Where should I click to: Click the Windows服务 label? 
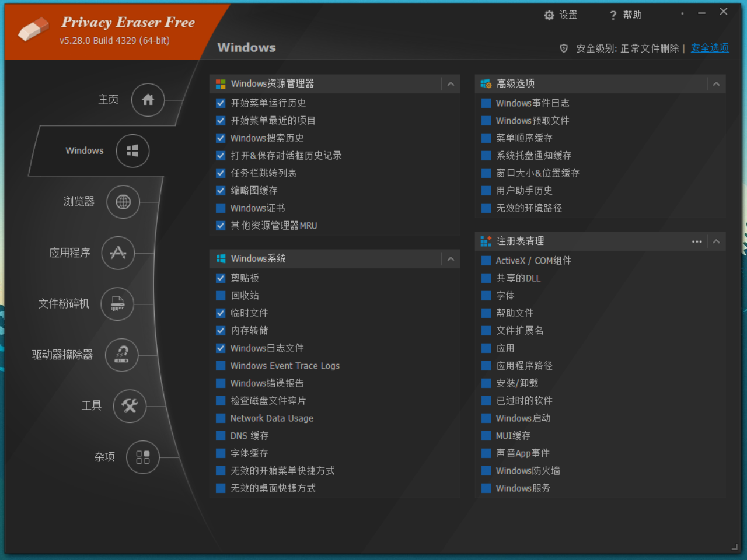tap(523, 488)
